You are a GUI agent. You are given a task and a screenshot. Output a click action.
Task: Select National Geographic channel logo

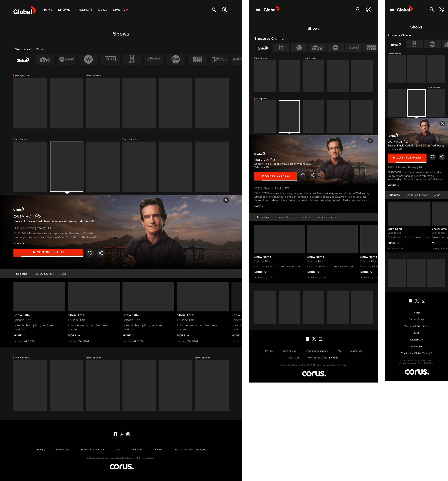pos(219,59)
